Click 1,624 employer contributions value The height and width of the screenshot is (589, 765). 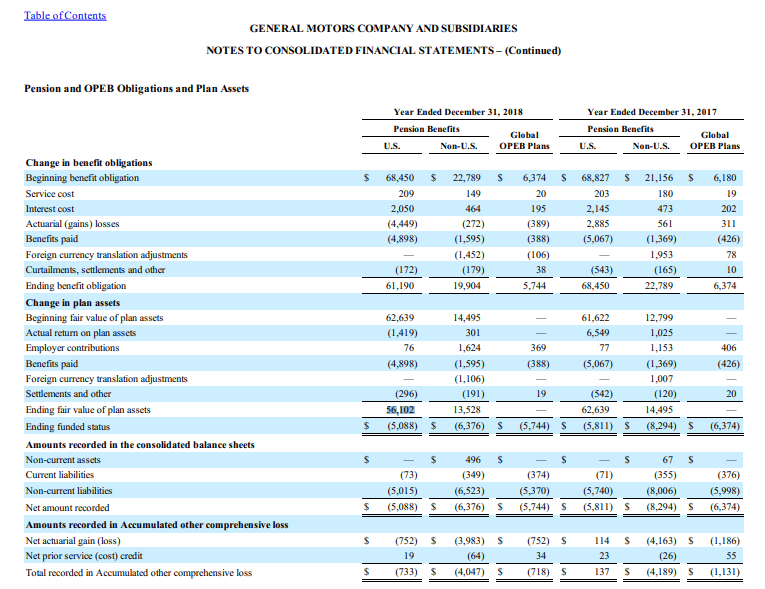click(469, 348)
